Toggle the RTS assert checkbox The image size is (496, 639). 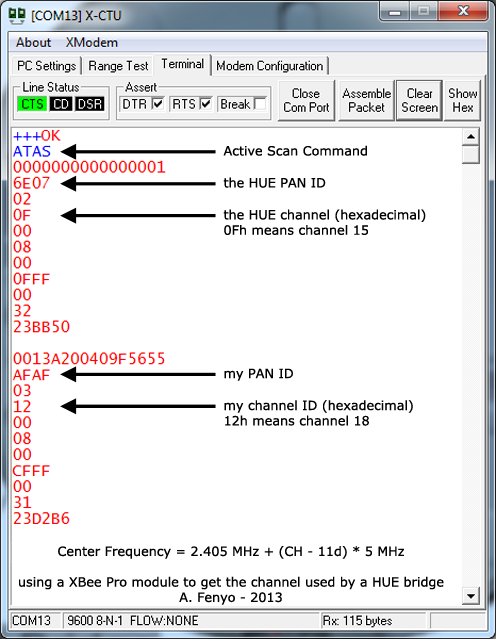[x=206, y=104]
